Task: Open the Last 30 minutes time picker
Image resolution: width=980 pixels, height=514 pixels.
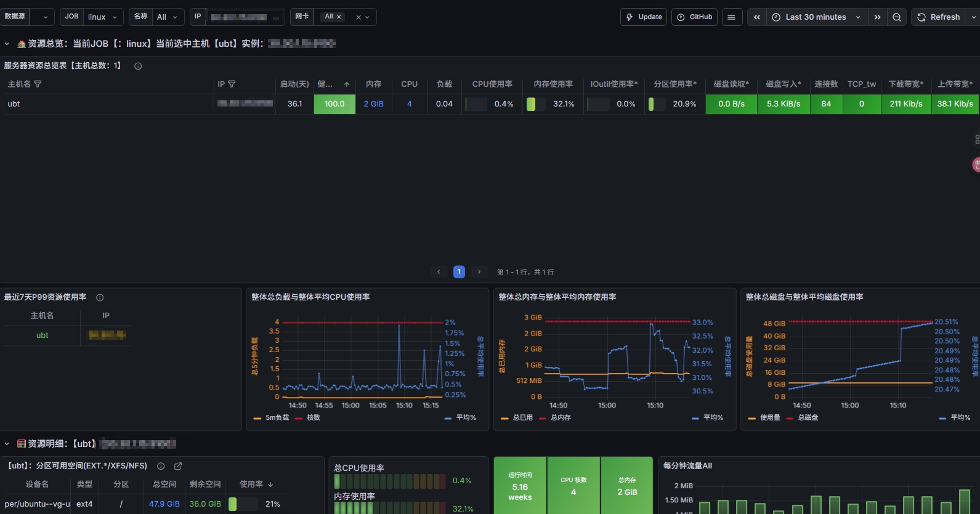Action: click(817, 17)
